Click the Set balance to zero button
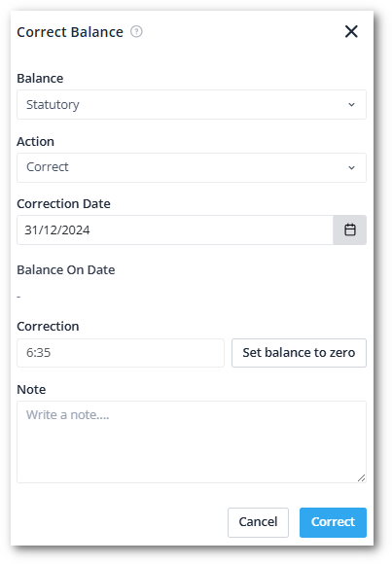392x564 pixels. [299, 353]
